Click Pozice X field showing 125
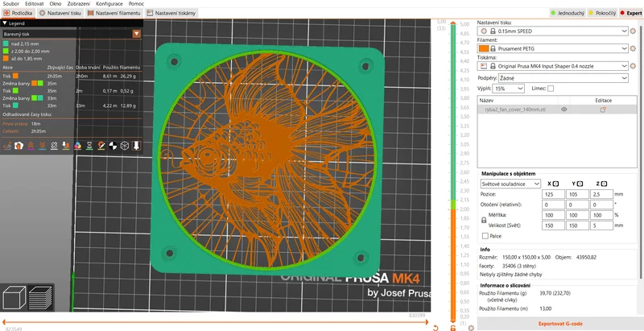644x331 pixels. tap(553, 194)
